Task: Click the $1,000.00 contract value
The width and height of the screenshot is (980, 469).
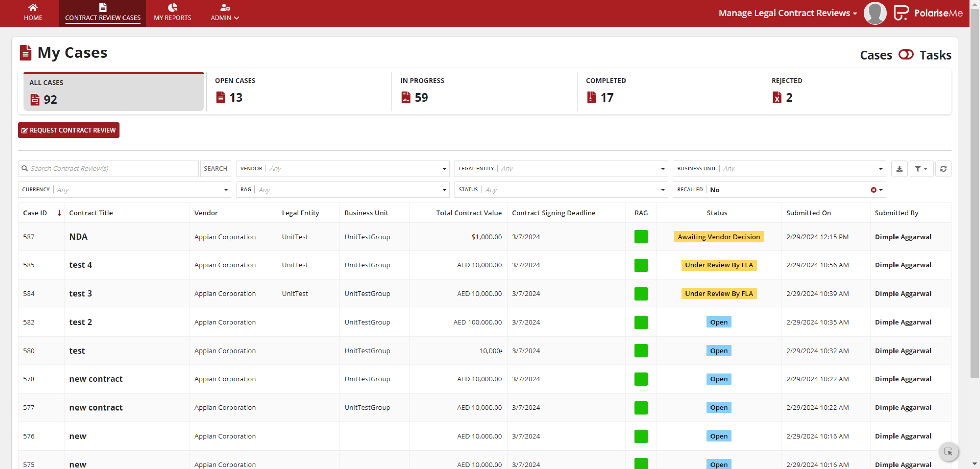Action: coord(487,237)
